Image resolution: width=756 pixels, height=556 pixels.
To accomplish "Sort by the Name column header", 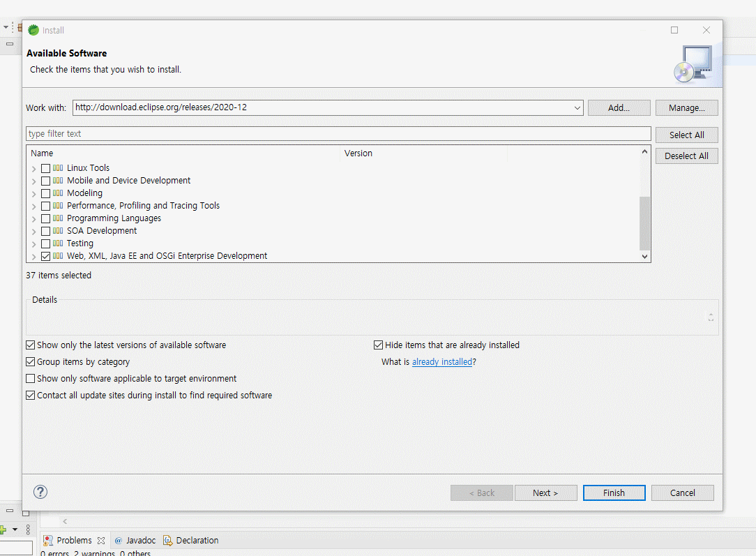I will pos(183,153).
